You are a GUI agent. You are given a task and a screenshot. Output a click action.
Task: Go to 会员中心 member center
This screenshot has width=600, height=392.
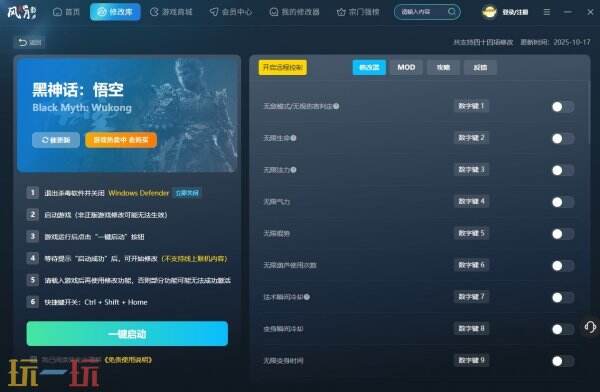[x=231, y=12]
